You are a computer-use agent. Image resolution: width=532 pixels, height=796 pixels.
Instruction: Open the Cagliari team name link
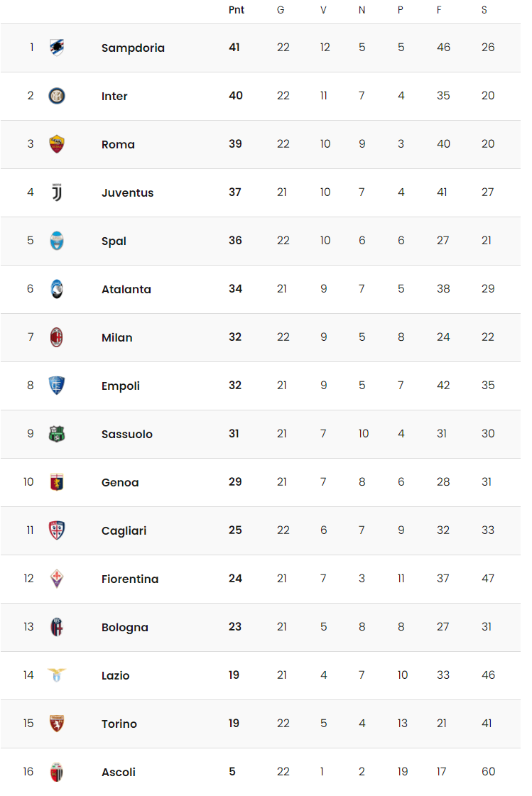coord(124,530)
